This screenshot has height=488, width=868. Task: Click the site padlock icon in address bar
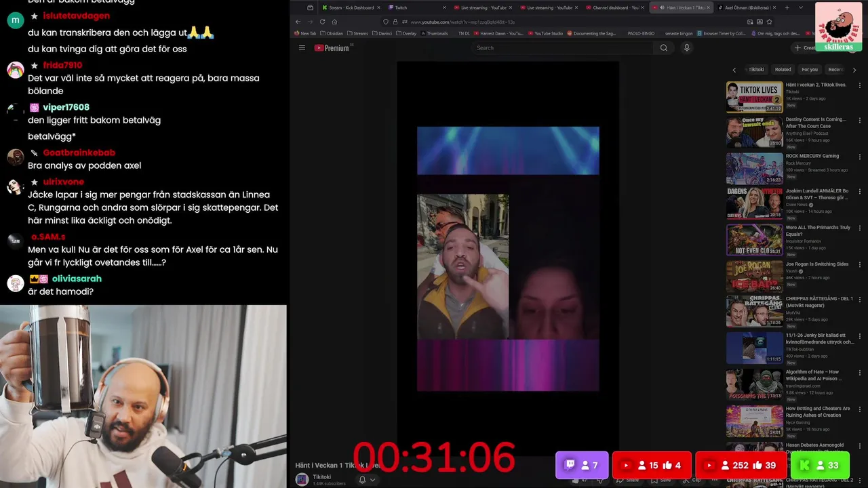coord(395,22)
